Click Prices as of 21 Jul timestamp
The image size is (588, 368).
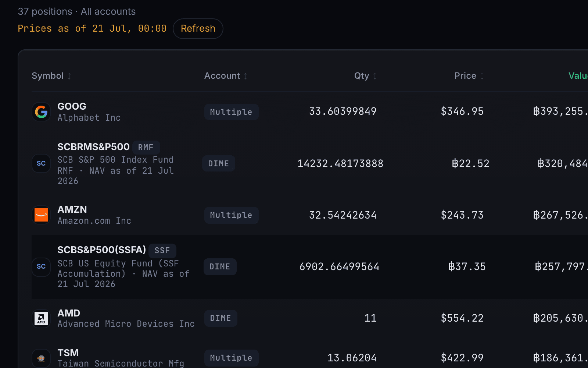point(92,28)
